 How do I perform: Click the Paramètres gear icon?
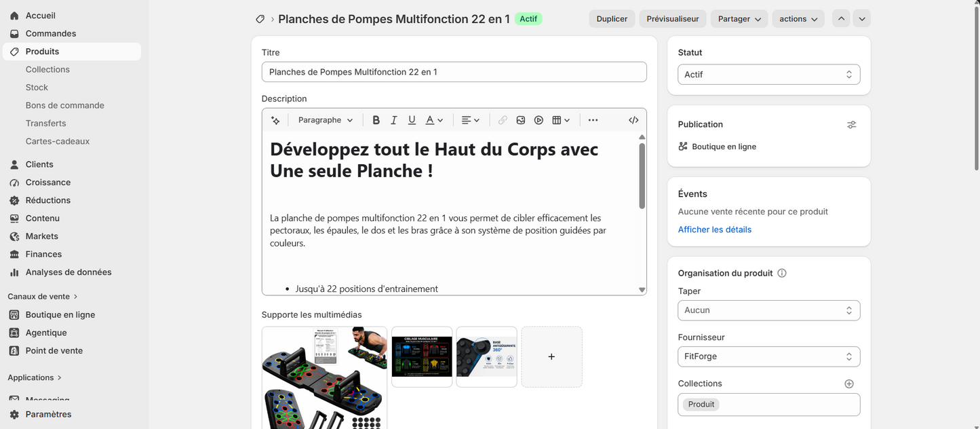click(x=14, y=414)
